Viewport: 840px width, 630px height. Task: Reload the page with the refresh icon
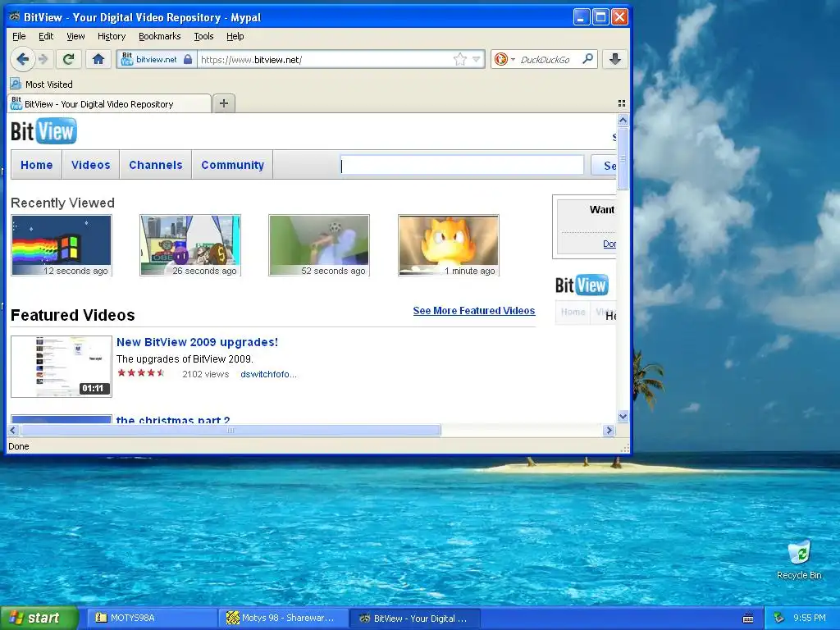tap(69, 59)
